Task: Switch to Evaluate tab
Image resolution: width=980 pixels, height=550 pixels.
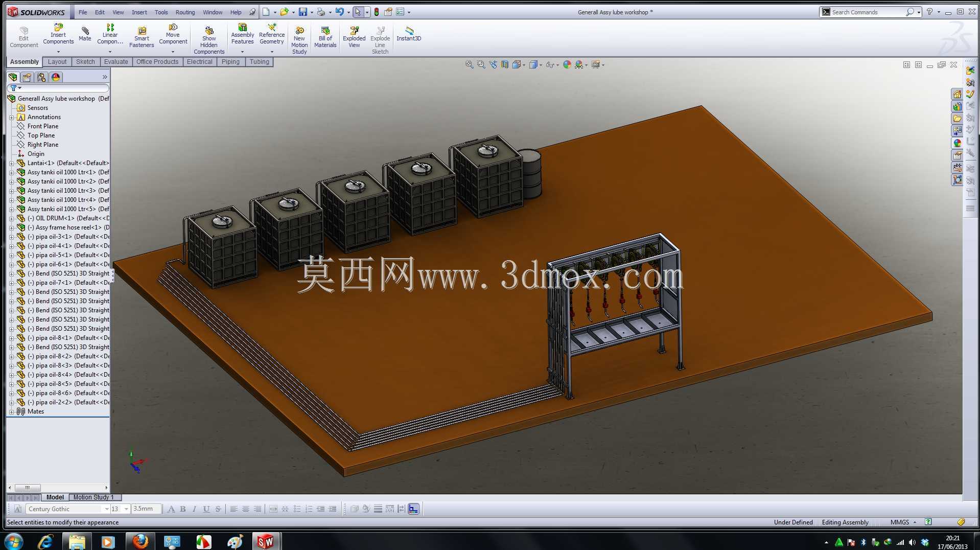Action: [116, 62]
